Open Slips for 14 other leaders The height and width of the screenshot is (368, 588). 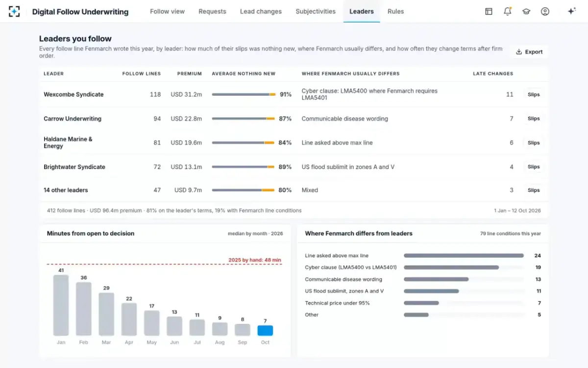coord(534,190)
